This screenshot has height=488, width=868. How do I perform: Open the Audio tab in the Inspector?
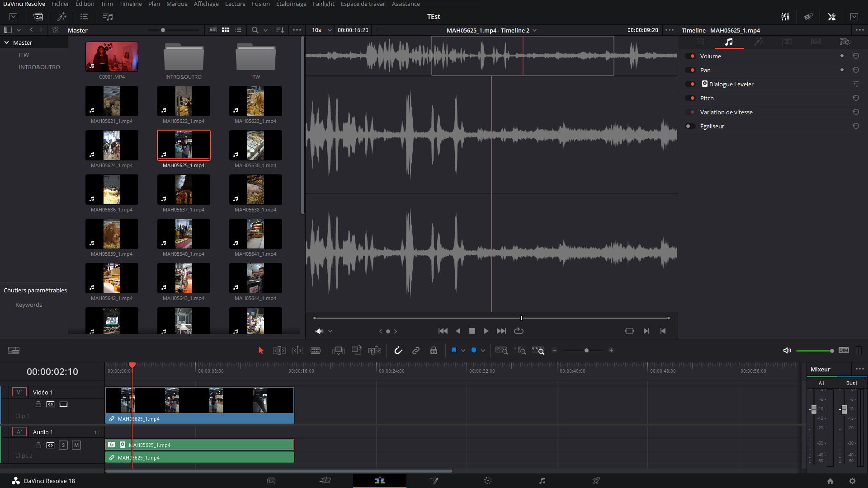pos(729,42)
